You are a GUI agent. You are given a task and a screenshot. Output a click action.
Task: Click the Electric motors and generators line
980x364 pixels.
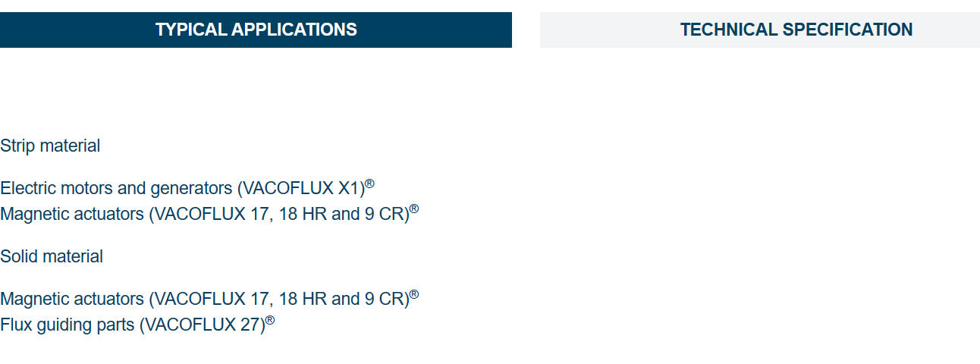(187, 187)
